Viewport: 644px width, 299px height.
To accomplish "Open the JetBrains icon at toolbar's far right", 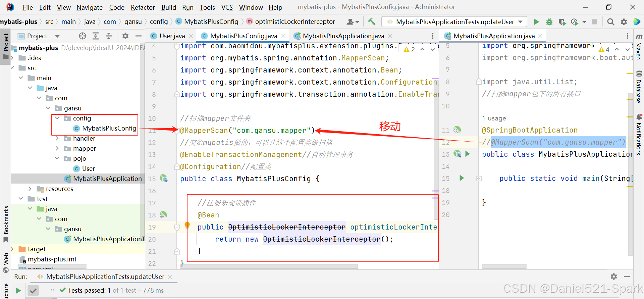I will click(x=637, y=22).
